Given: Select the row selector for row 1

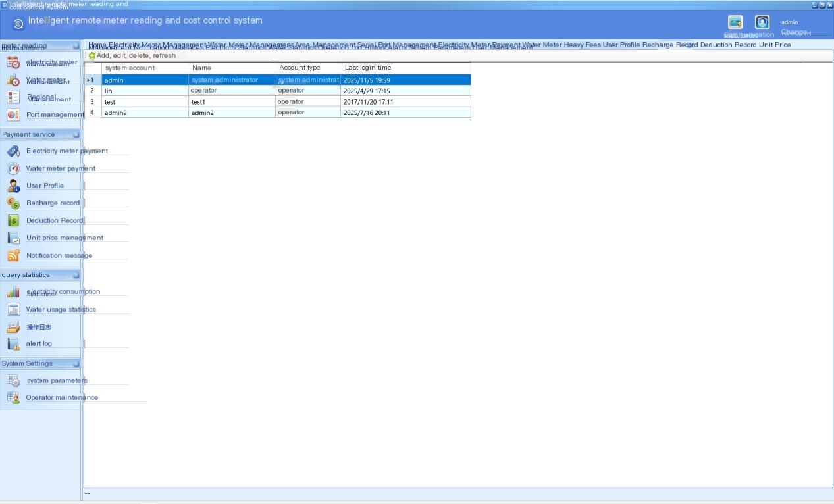Looking at the screenshot, I should click(93, 80).
